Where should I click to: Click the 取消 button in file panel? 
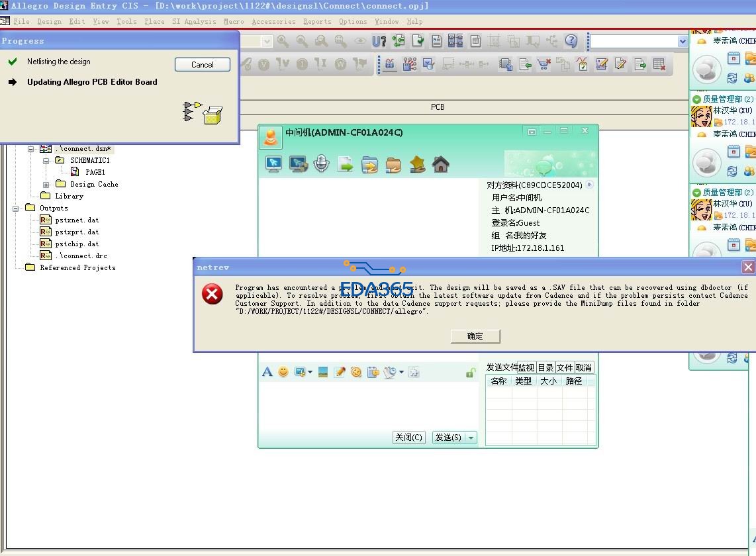[583, 367]
